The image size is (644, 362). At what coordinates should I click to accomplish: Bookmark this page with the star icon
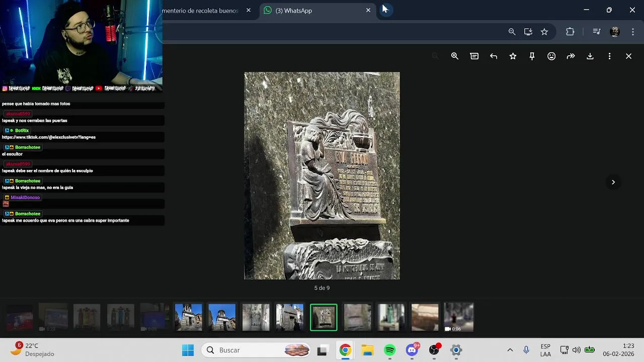[x=544, y=32]
